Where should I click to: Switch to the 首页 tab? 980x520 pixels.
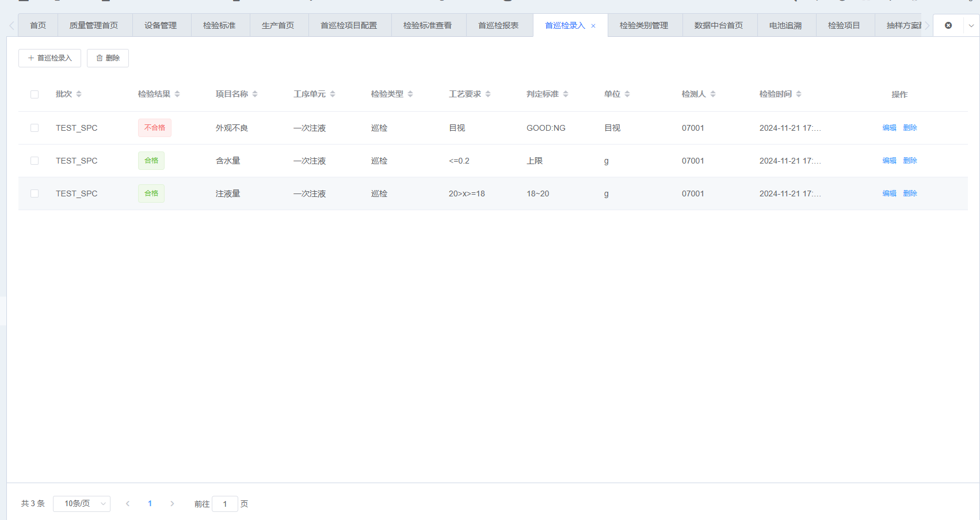(x=38, y=25)
